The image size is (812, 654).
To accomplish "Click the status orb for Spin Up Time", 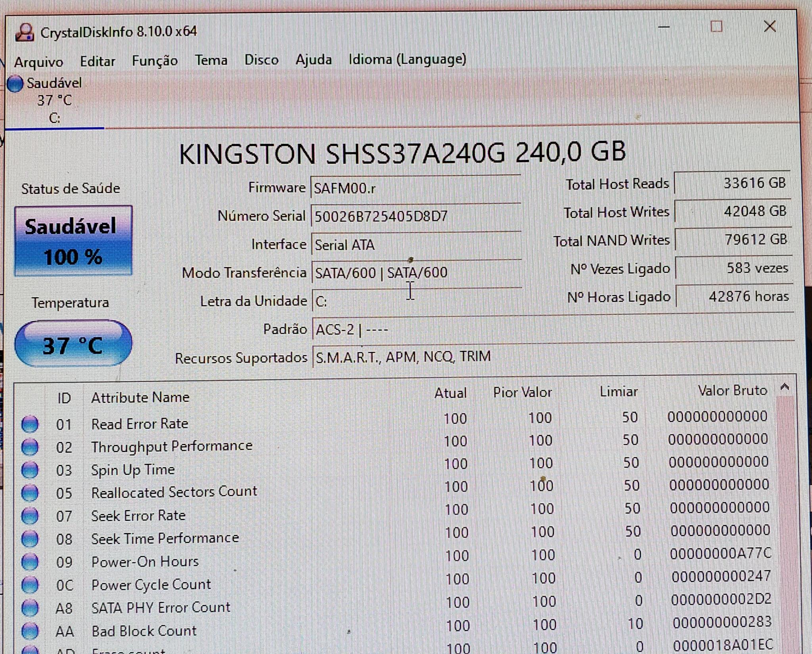I will 30,470.
